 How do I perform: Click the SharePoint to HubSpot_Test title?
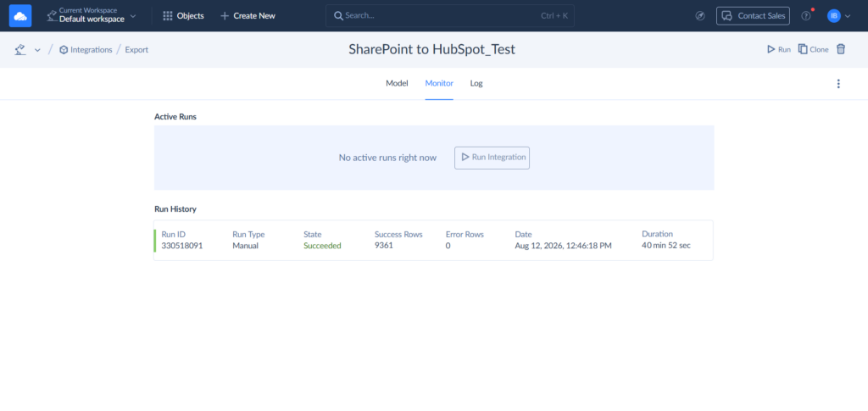click(431, 49)
